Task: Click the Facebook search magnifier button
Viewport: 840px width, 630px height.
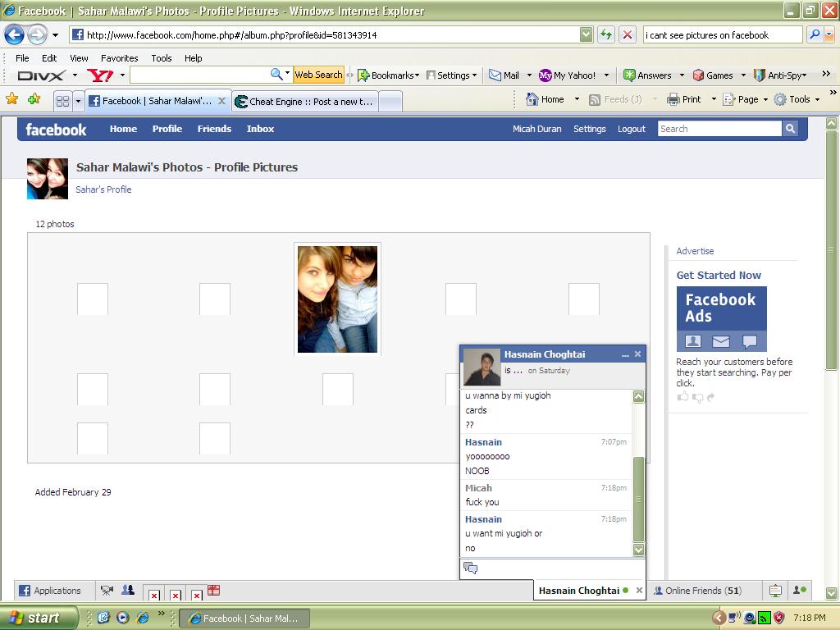Action: click(790, 129)
